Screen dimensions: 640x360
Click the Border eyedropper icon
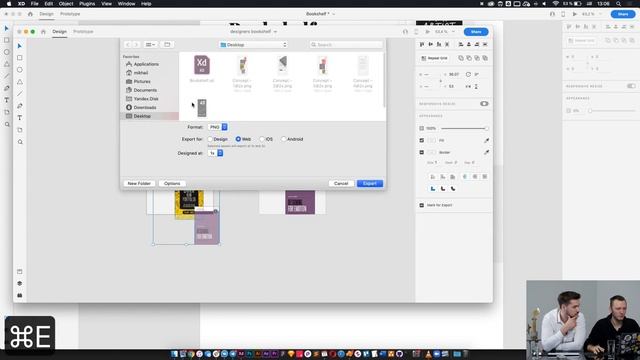click(x=487, y=152)
